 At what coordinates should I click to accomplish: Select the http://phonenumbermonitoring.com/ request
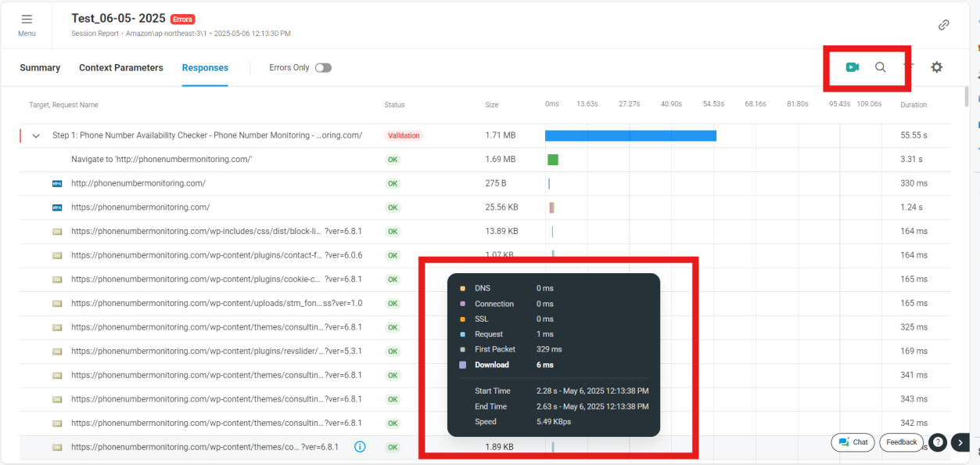485,183
